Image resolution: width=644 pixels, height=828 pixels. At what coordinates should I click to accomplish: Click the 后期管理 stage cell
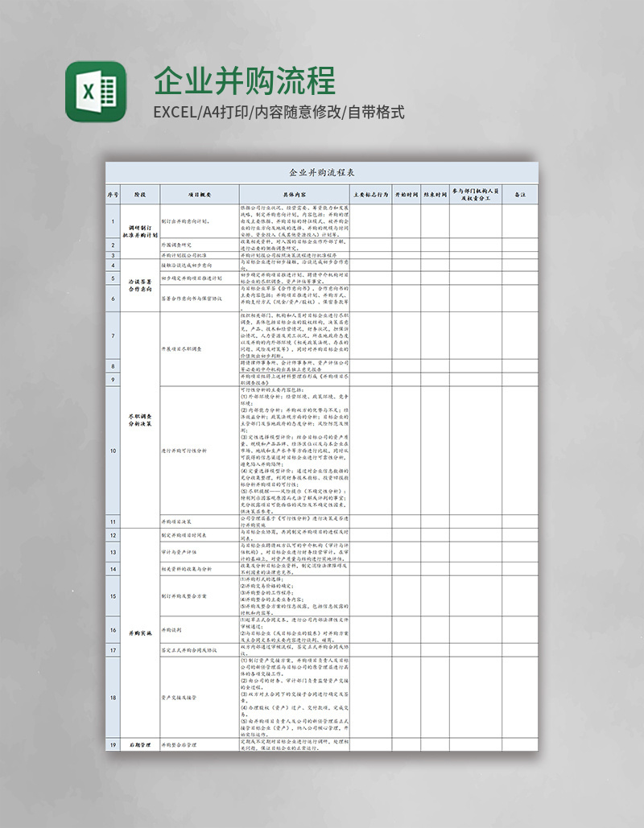click(140, 746)
